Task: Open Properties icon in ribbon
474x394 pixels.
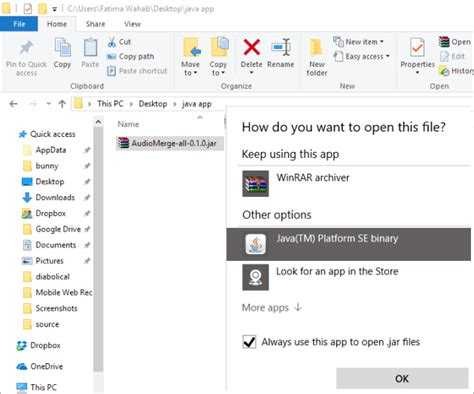Action: (417, 47)
